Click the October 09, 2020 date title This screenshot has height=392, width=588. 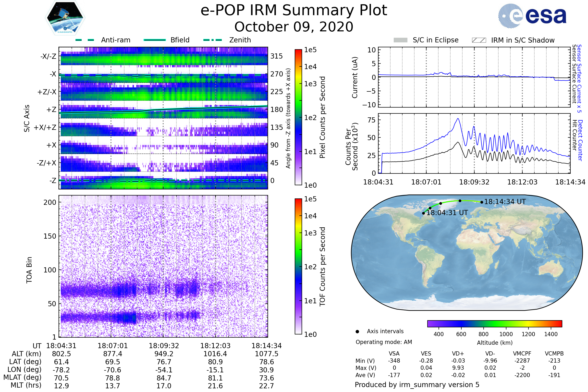tap(294, 27)
